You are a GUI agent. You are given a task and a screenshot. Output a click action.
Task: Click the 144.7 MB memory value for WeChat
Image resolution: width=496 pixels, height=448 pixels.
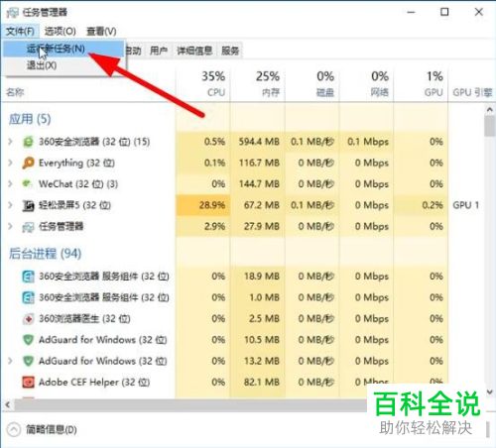[259, 184]
